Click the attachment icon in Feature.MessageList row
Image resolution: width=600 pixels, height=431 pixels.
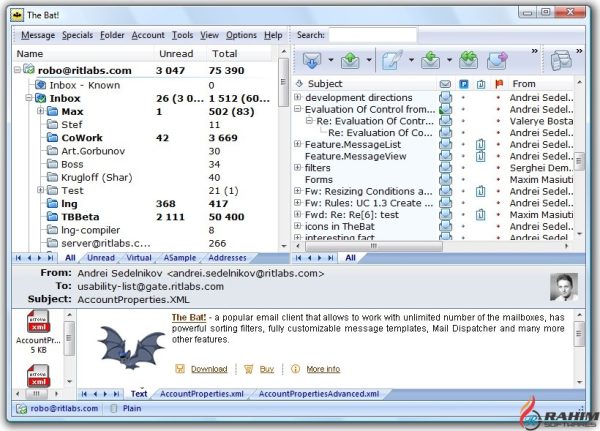481,144
